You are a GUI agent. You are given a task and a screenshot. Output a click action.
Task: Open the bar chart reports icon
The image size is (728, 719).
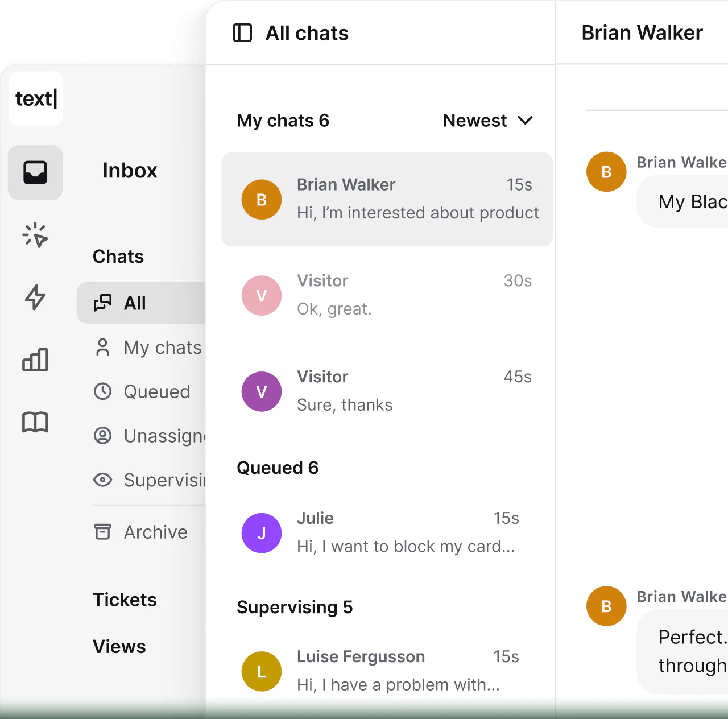click(35, 359)
